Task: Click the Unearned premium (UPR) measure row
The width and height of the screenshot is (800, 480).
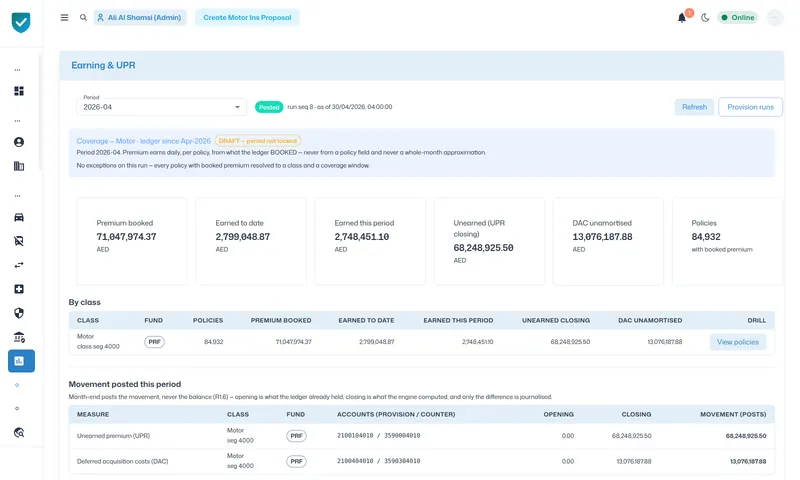Action: tap(421, 436)
